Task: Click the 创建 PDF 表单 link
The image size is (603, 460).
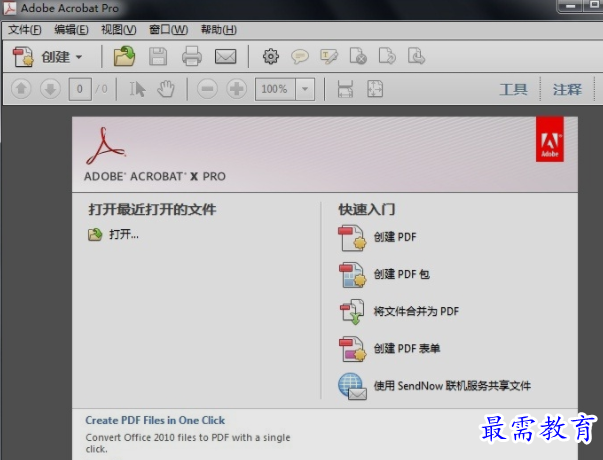Action: [407, 348]
